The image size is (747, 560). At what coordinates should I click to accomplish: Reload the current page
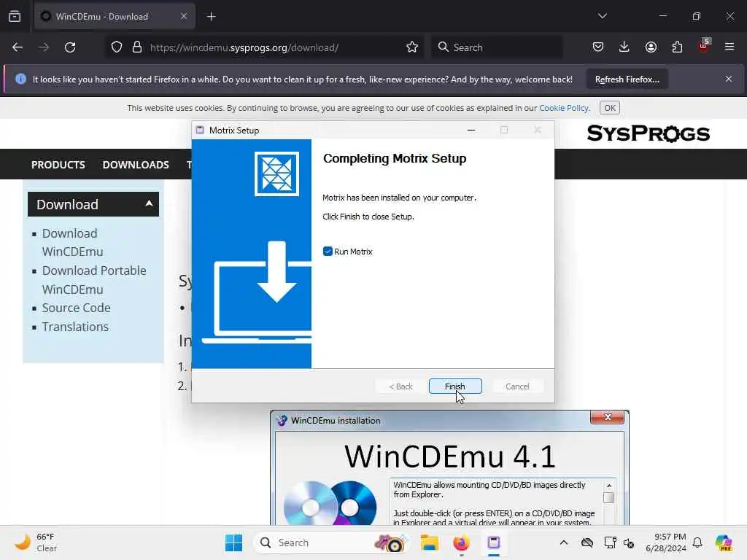pyautogui.click(x=70, y=47)
